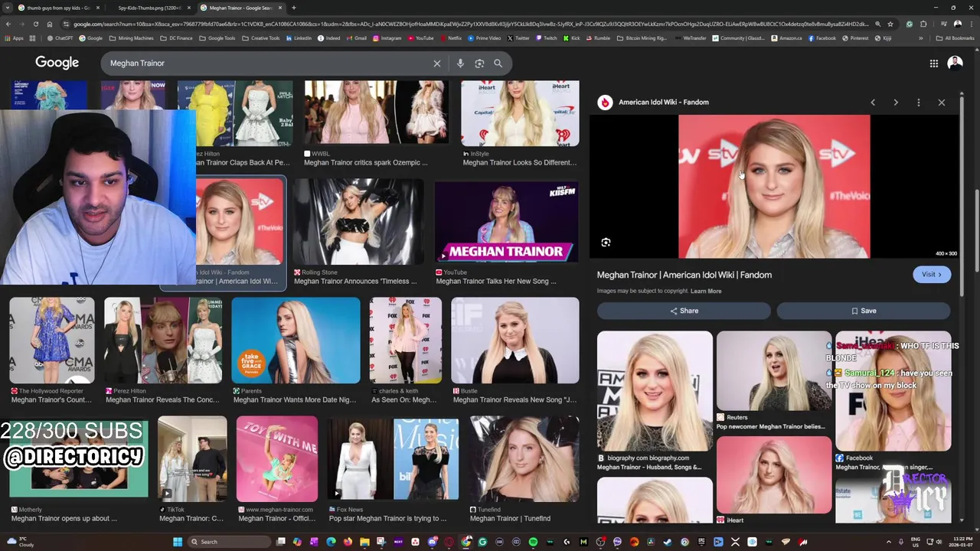
Task: Open the Mining Machines bookmark folder
Action: point(132,38)
